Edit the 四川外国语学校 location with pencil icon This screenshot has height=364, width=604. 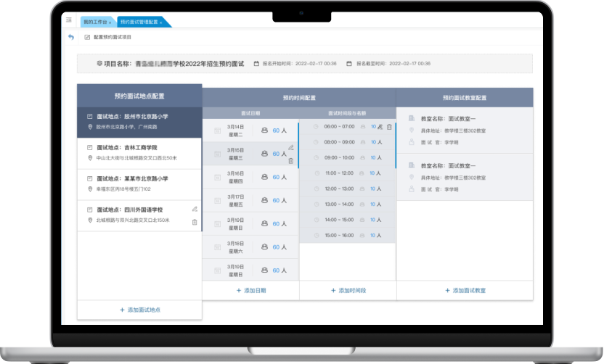point(195,209)
